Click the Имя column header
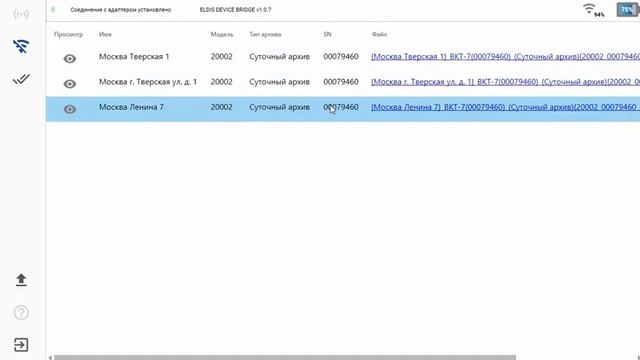 105,34
